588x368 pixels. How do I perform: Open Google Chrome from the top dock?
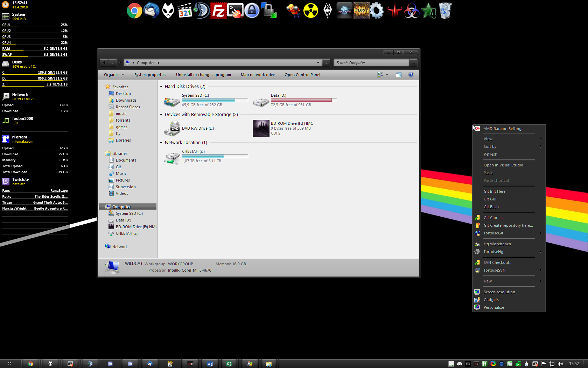pyautogui.click(x=134, y=11)
